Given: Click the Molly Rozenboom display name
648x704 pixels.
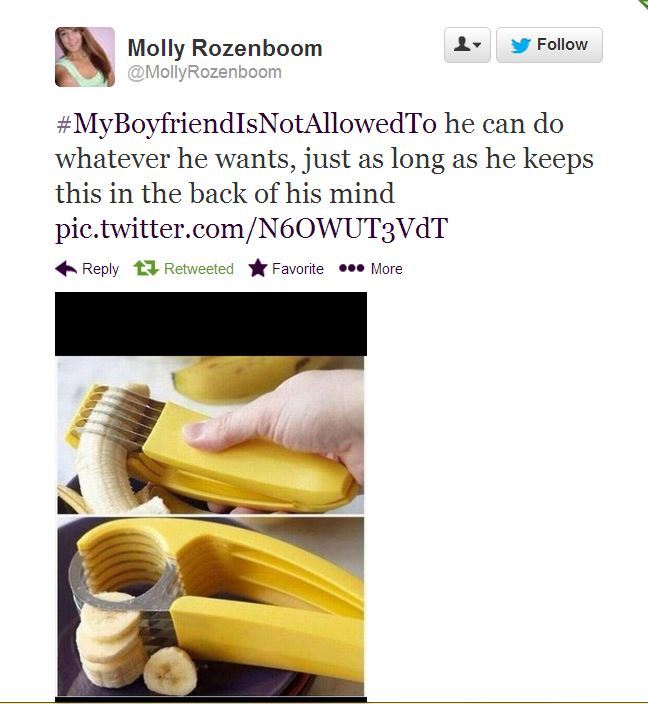Looking at the screenshot, I should (225, 48).
